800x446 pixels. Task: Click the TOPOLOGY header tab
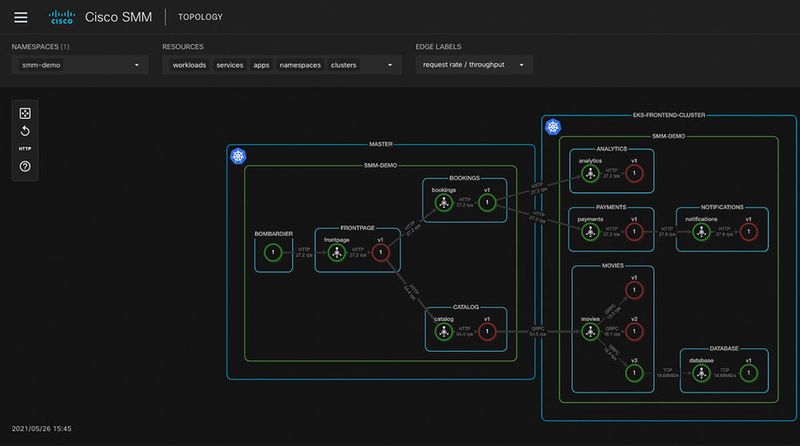[200, 17]
